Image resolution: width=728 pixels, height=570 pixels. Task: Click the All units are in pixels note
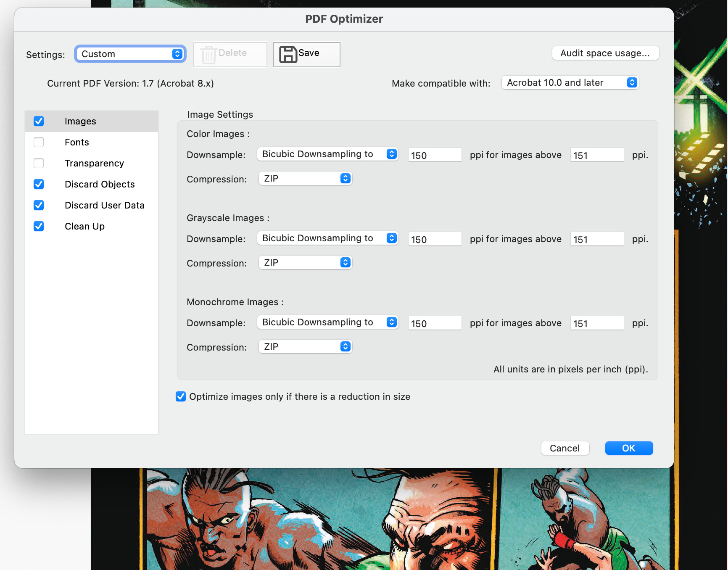(571, 369)
